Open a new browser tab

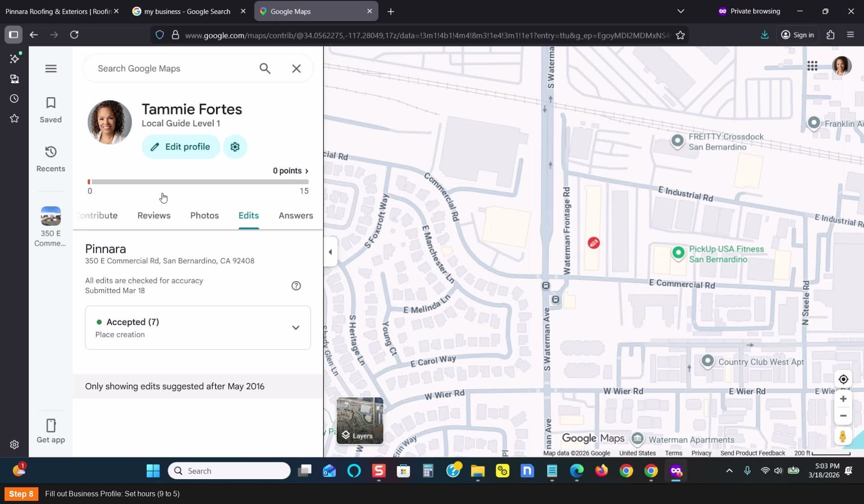coord(391,11)
